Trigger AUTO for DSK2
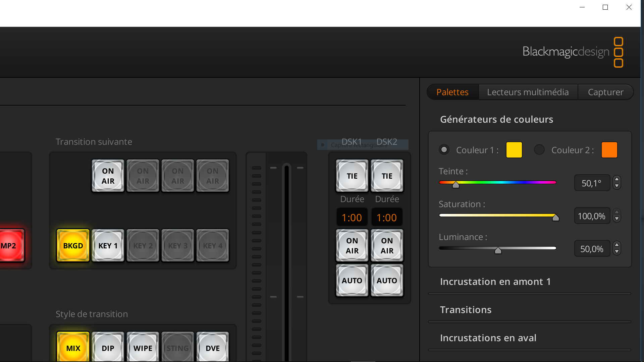Screen dimensions: 644x362 387,281
